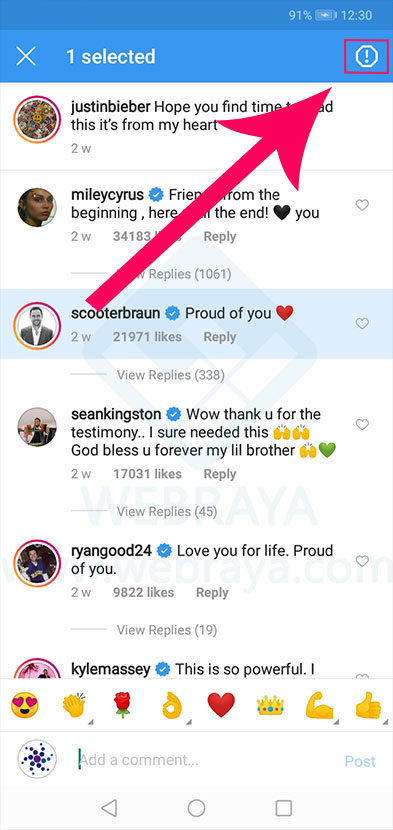Screen dimensions: 393x830
Task: Like scooterbraun's comment with heart icon
Action: [362, 323]
